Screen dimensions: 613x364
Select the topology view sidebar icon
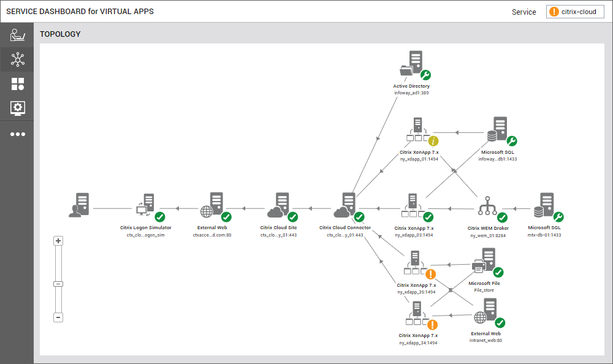(18, 59)
